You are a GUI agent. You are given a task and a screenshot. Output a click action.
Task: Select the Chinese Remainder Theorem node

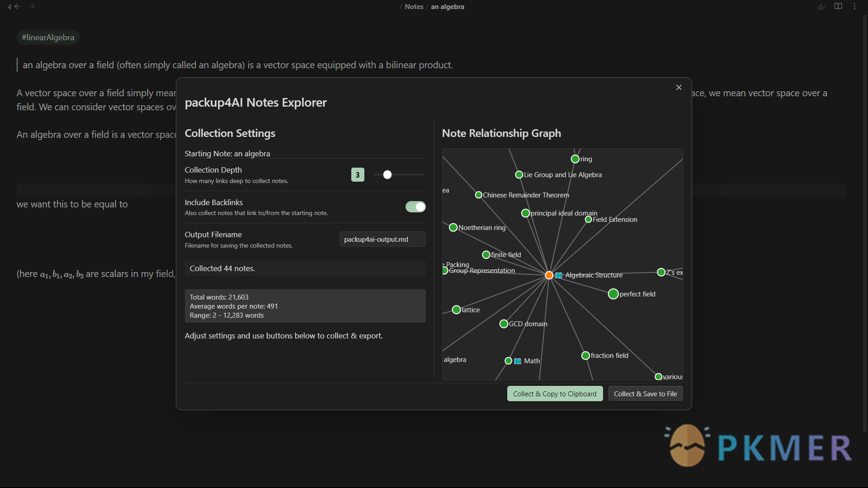[x=478, y=195]
